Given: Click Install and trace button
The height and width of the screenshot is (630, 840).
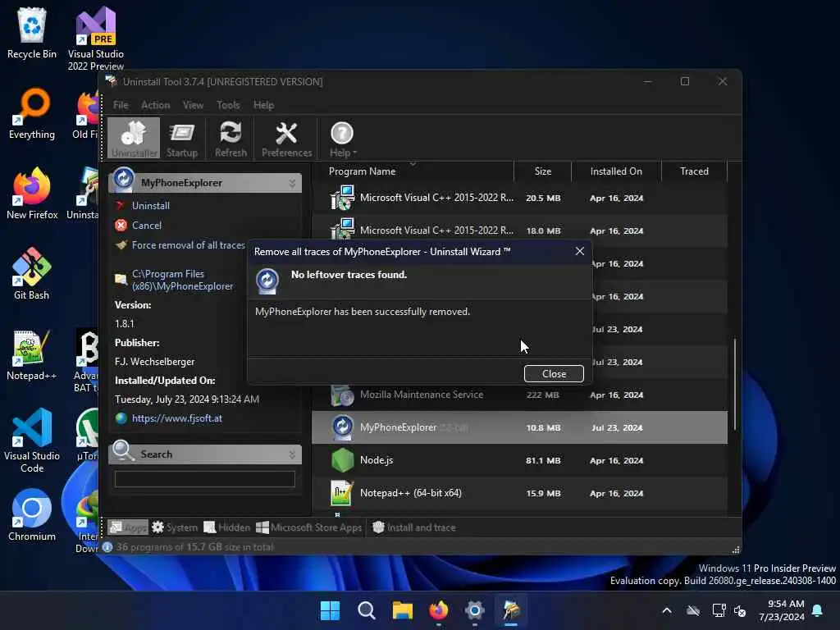Looking at the screenshot, I should tap(414, 527).
